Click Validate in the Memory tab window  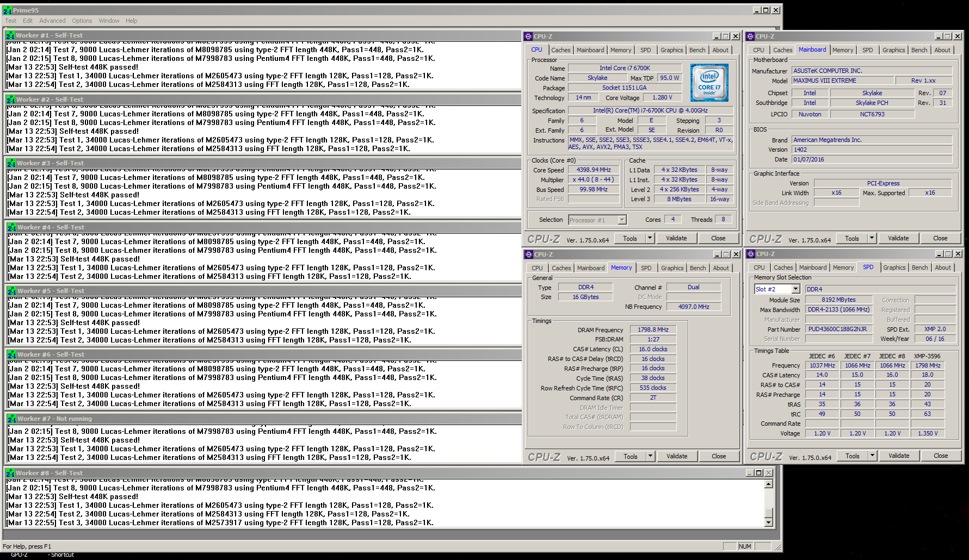pos(677,456)
